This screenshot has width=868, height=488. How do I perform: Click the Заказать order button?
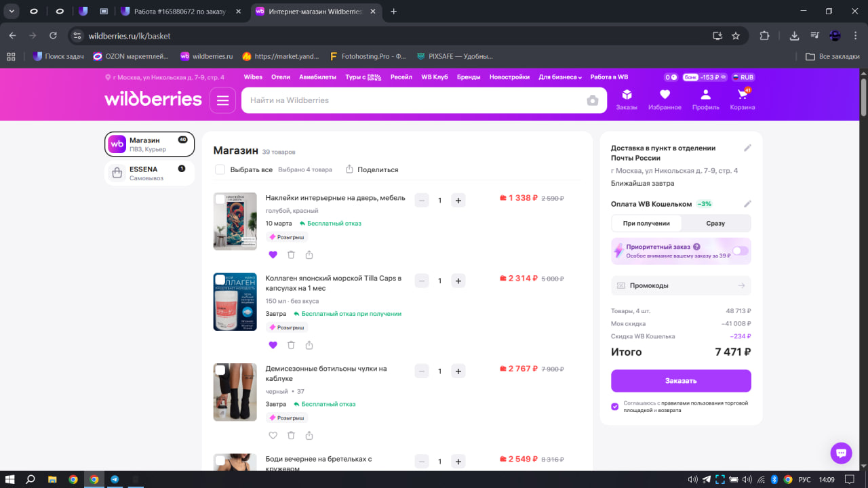[x=681, y=381]
